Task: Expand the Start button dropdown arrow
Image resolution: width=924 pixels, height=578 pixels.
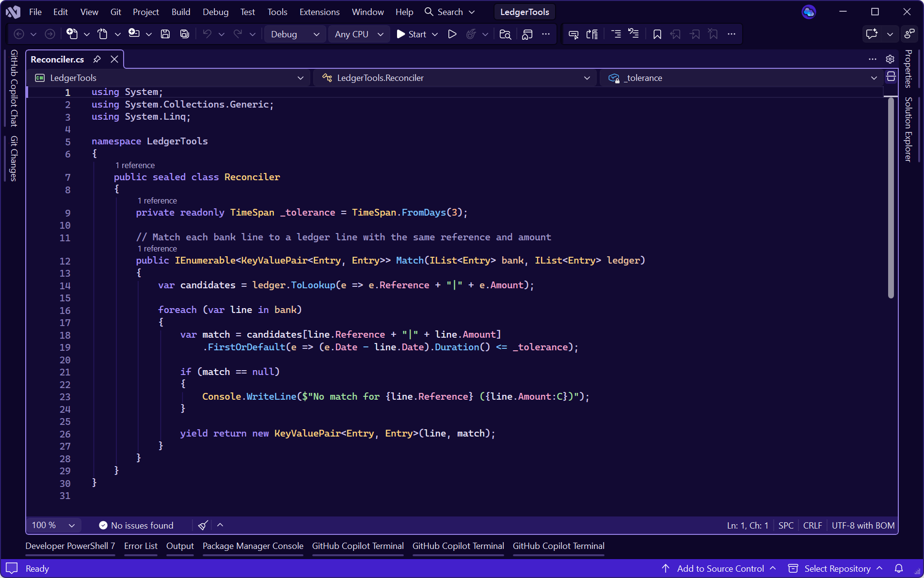Action: 435,34
